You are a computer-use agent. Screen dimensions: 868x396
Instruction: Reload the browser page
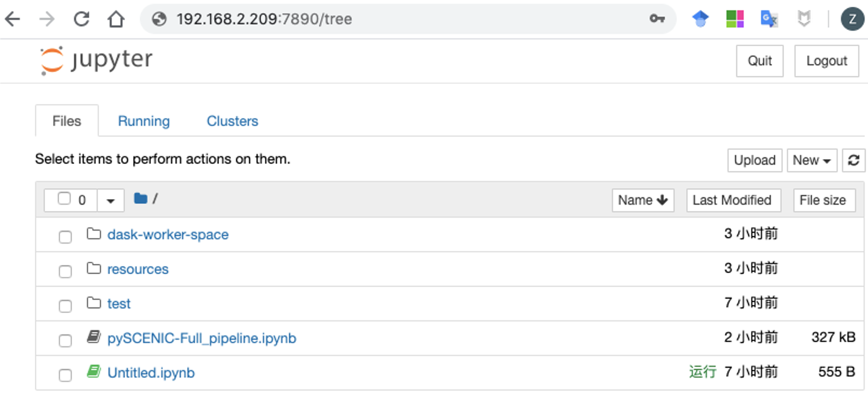tap(81, 19)
